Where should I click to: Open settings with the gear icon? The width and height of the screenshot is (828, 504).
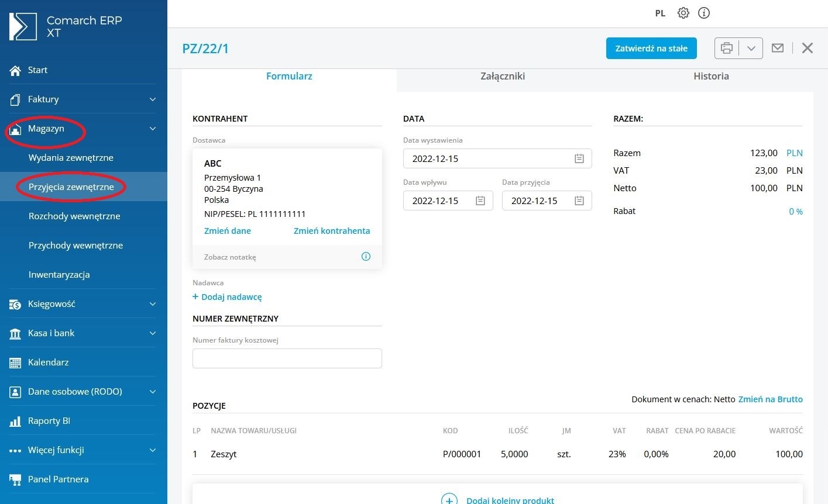(683, 13)
